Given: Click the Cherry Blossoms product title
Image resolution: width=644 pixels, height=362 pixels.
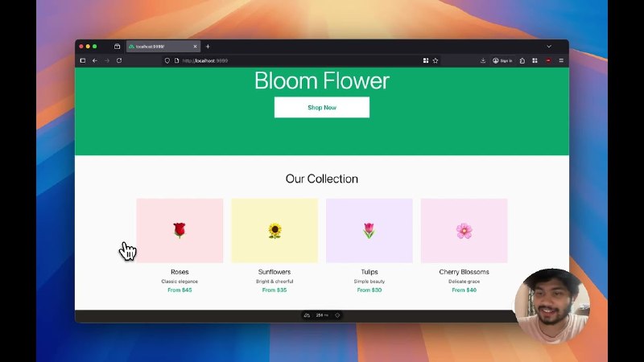Looking at the screenshot, I should coord(464,272).
